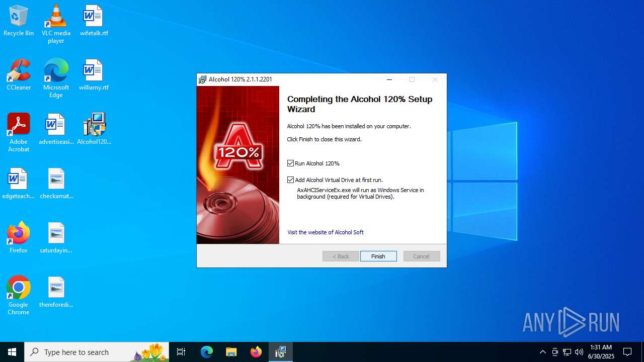644x362 pixels.
Task: Select the Microsoft Edge desktop shortcut
Action: pyautogui.click(x=56, y=78)
